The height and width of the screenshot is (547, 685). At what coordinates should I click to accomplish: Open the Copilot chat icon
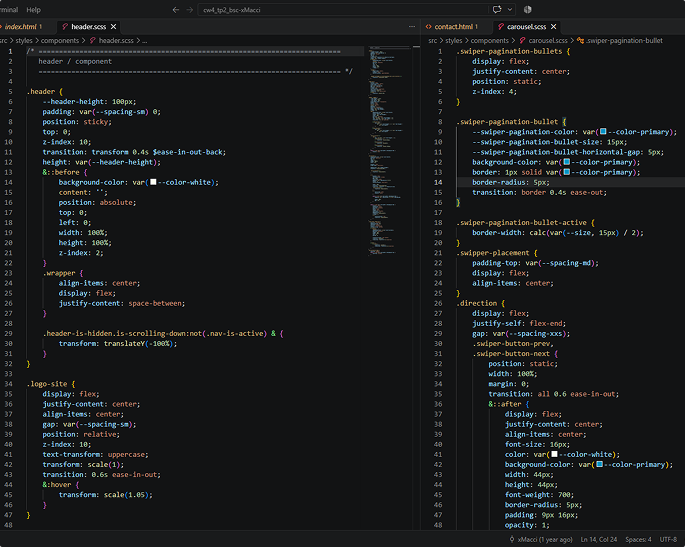(x=497, y=10)
